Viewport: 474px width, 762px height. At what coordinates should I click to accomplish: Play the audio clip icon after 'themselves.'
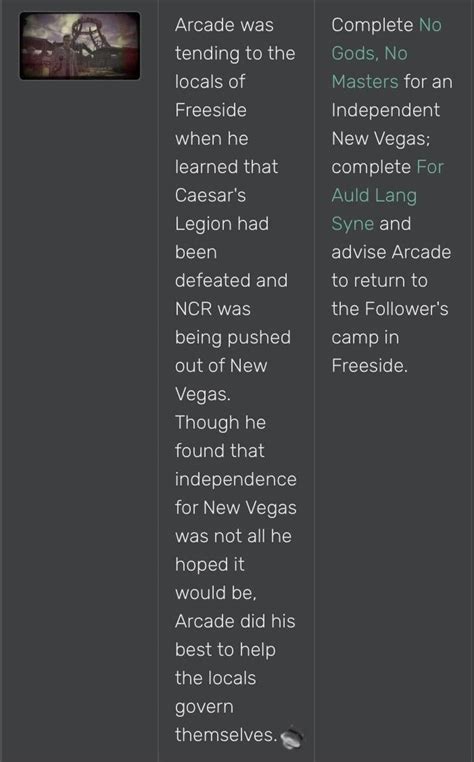[292, 736]
